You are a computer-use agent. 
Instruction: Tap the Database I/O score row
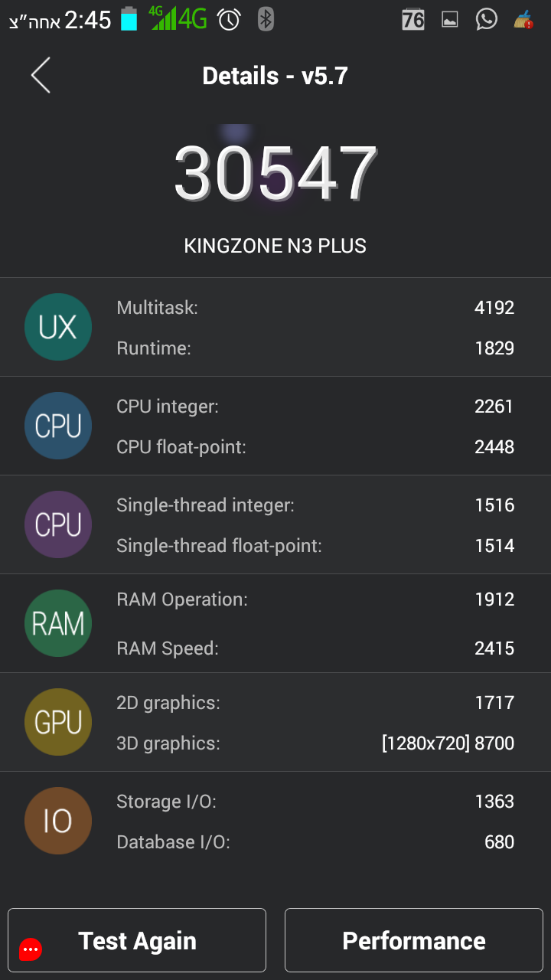315,842
